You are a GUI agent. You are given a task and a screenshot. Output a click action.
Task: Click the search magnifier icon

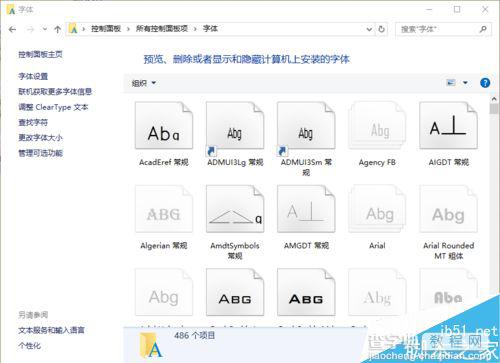483,29
